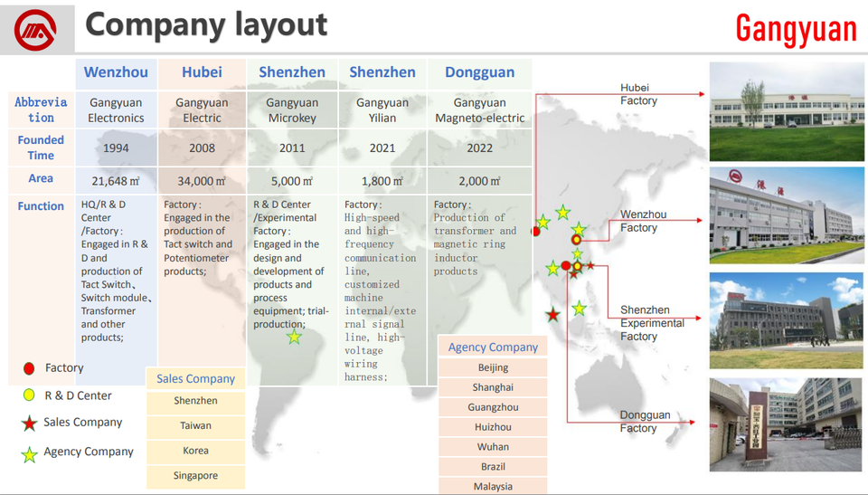The width and height of the screenshot is (868, 495).
Task: Click the red Factory legend circle
Action: coord(29,368)
